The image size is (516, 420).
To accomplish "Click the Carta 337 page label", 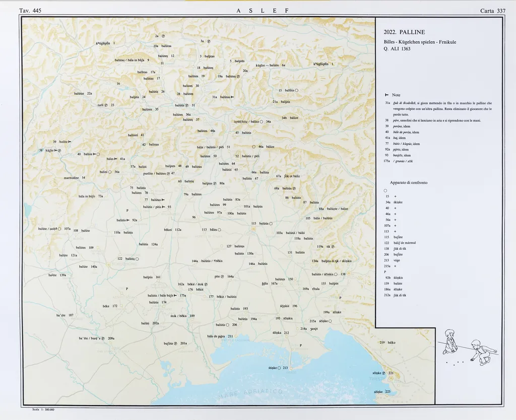I will (493, 11).
